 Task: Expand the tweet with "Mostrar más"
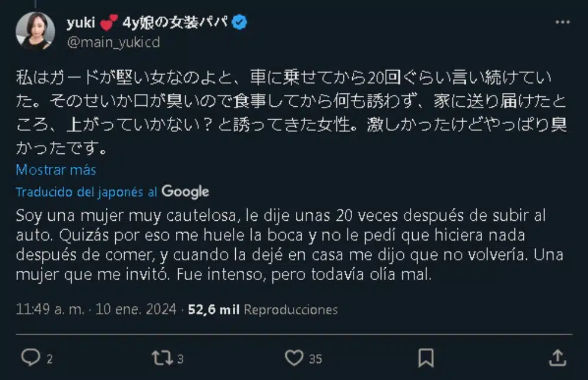(56, 170)
